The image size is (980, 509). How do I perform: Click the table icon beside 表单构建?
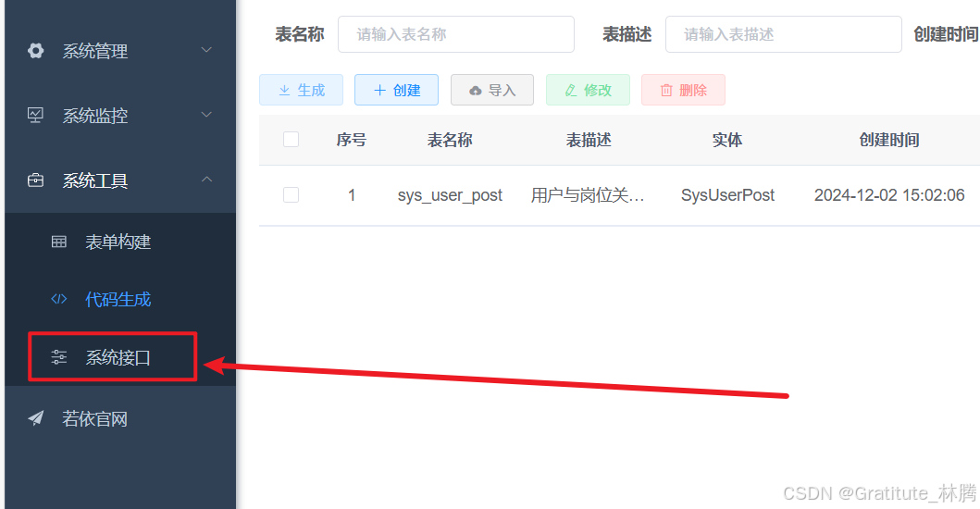(x=58, y=242)
